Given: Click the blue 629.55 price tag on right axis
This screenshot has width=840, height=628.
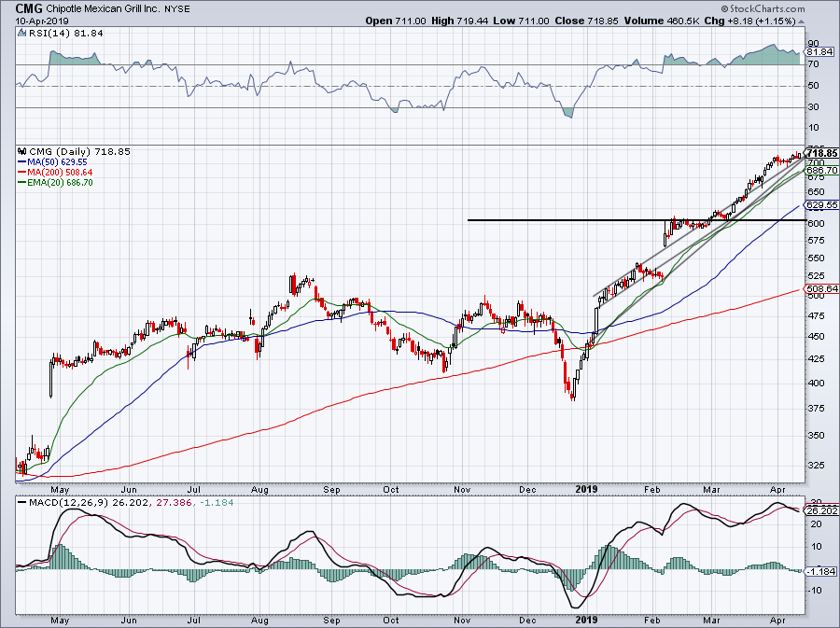Looking at the screenshot, I should click(820, 204).
